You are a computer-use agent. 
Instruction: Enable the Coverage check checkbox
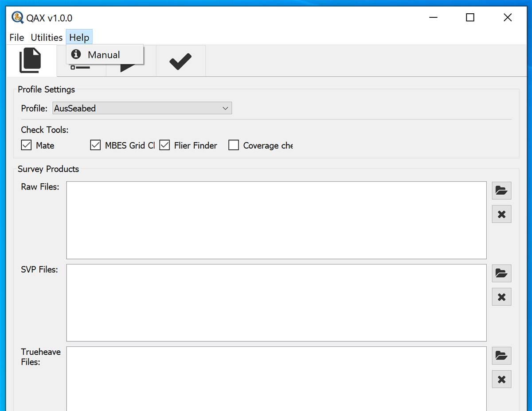(x=234, y=145)
